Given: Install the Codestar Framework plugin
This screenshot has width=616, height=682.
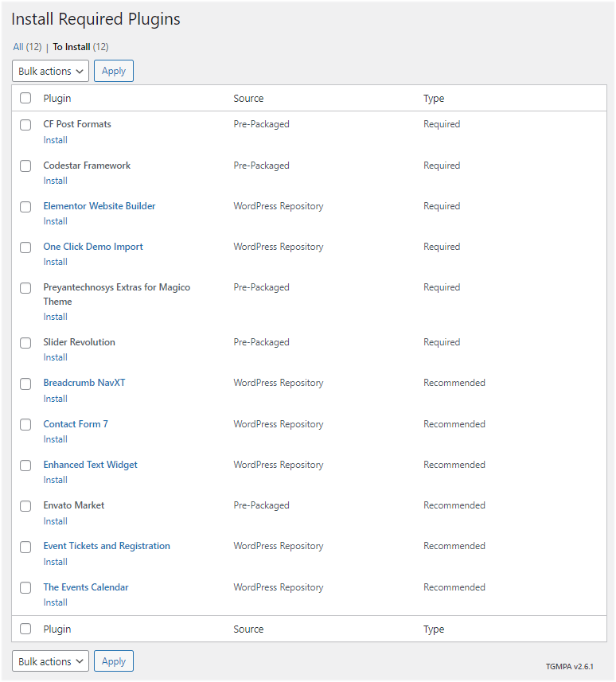Looking at the screenshot, I should pyautogui.click(x=55, y=181).
